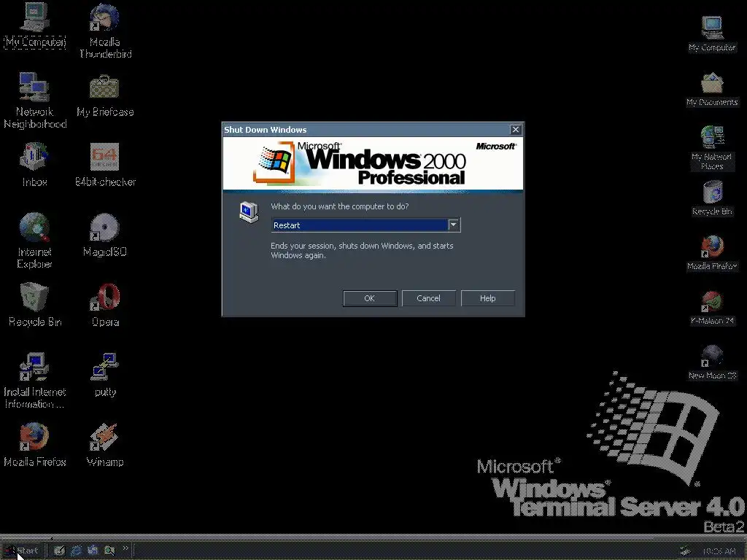Select the putty desktop icon

click(105, 374)
